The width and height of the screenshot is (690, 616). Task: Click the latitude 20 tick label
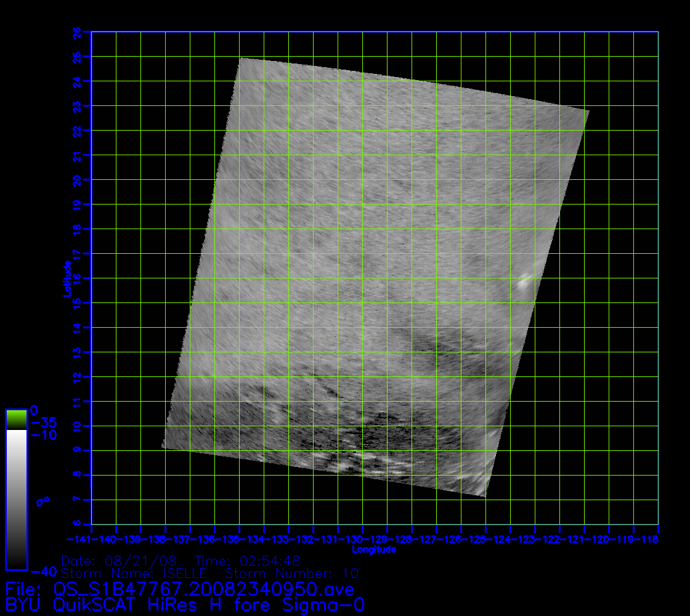pyautogui.click(x=78, y=179)
